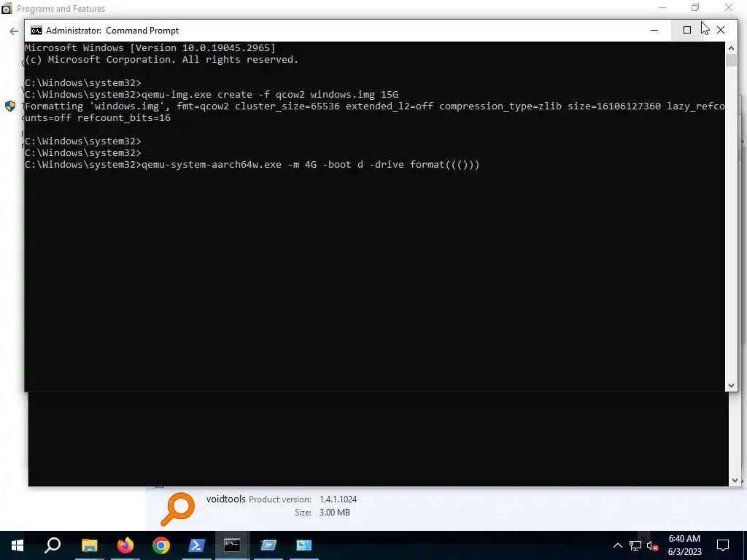The width and height of the screenshot is (747, 560).
Task: Close the Programs and Features window
Action: tap(729, 7)
